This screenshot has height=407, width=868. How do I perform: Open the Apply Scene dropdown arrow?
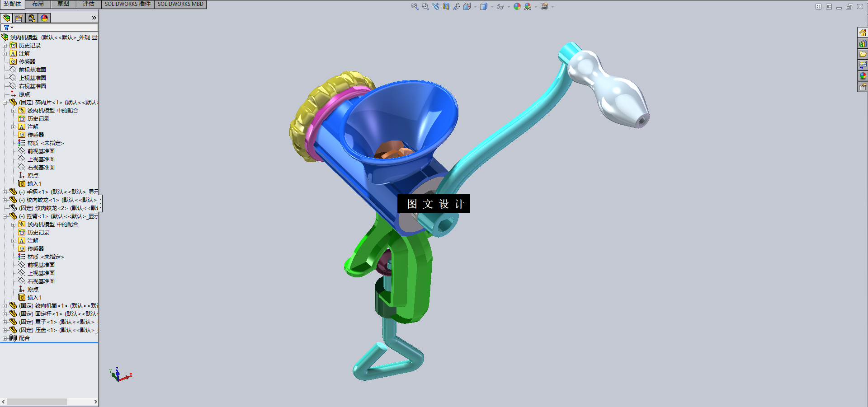tap(536, 7)
